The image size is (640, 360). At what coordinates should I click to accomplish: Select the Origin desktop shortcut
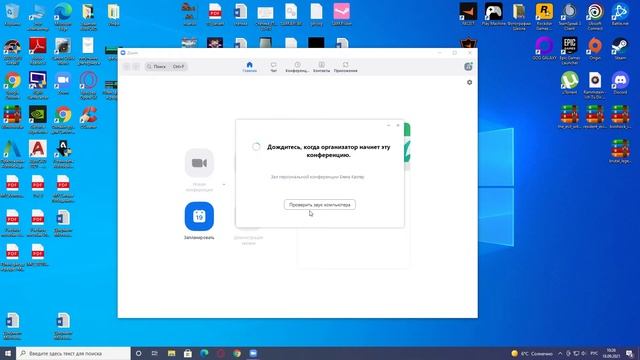point(595,49)
